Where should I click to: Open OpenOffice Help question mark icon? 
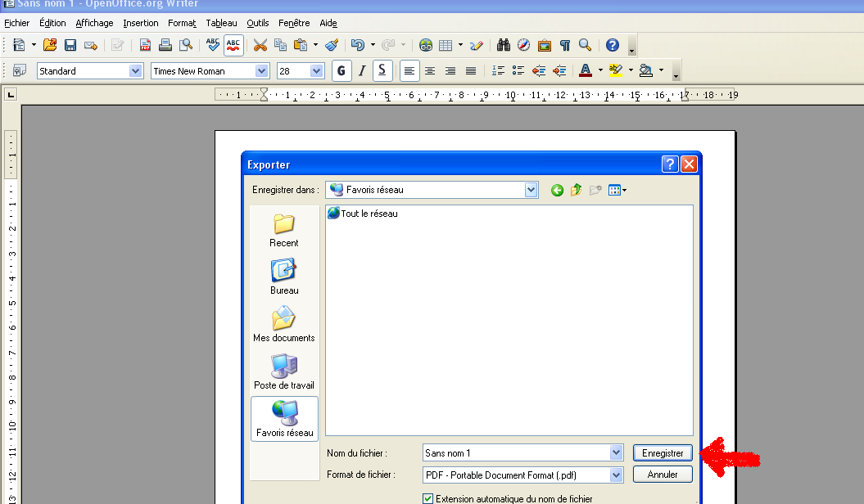click(x=613, y=45)
